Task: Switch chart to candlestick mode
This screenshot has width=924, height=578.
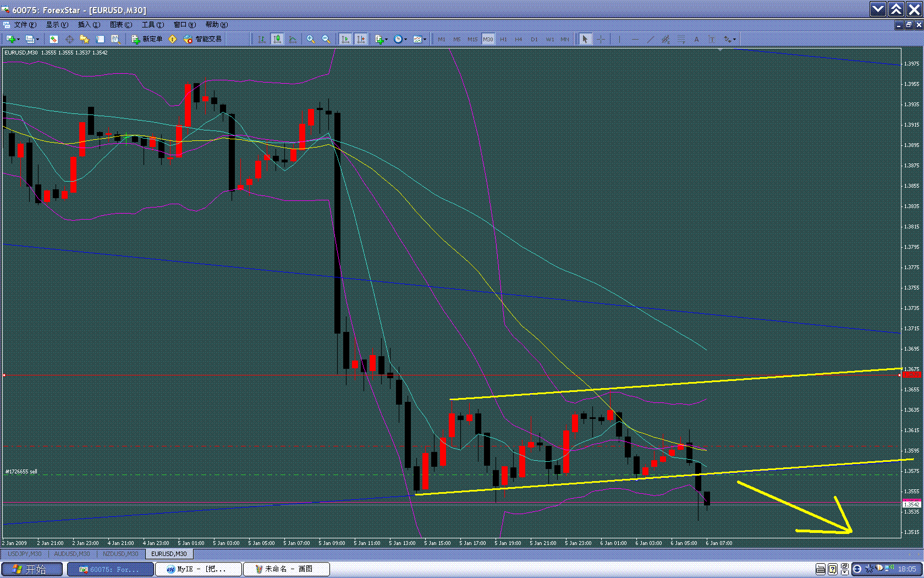Action: click(277, 39)
